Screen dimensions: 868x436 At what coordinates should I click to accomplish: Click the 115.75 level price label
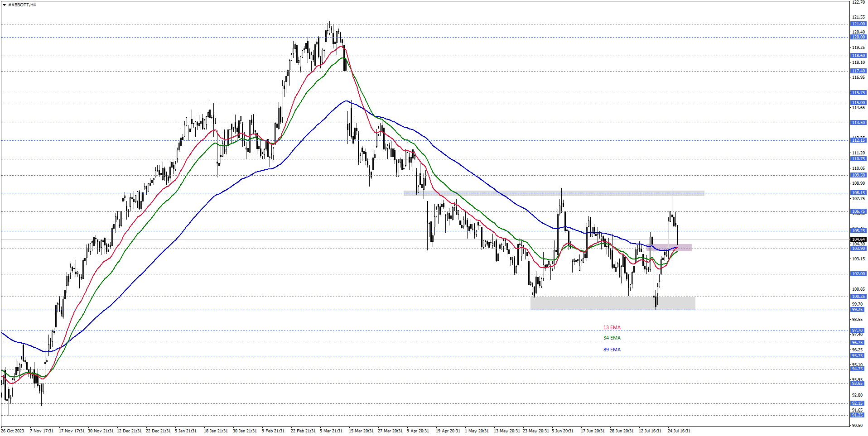(x=858, y=93)
